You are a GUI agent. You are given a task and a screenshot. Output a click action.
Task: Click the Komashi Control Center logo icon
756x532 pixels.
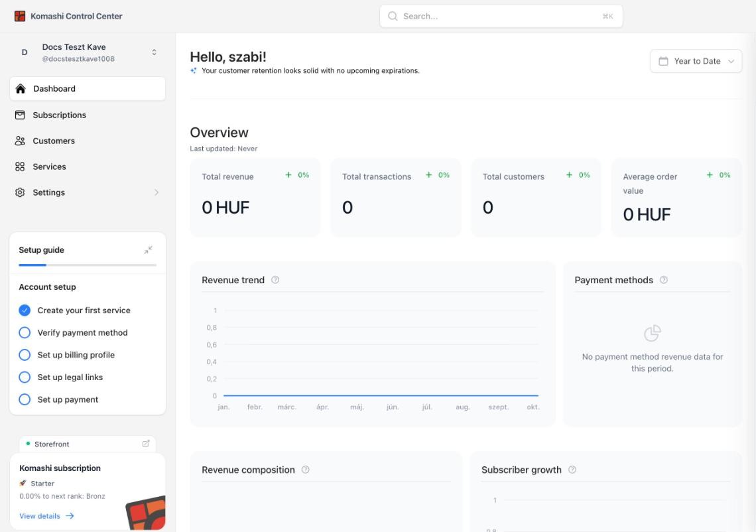(20, 16)
